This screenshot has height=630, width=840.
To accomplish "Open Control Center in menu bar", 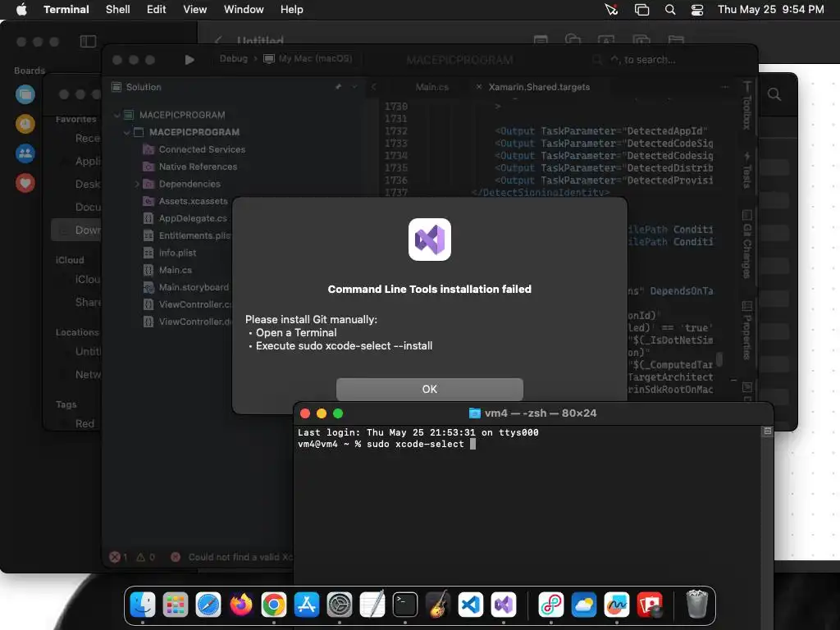I will (x=697, y=9).
